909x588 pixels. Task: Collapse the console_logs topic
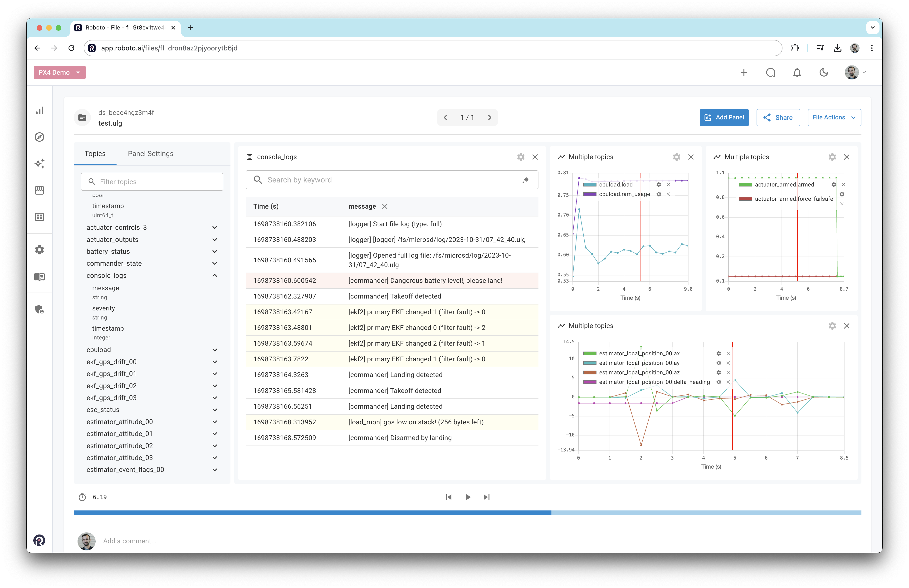pyautogui.click(x=215, y=276)
